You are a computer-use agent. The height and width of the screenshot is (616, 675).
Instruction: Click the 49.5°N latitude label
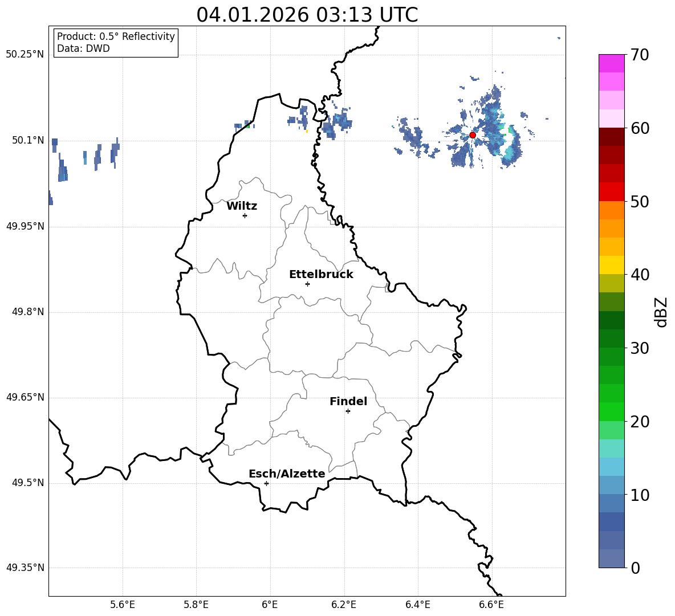(x=27, y=483)
